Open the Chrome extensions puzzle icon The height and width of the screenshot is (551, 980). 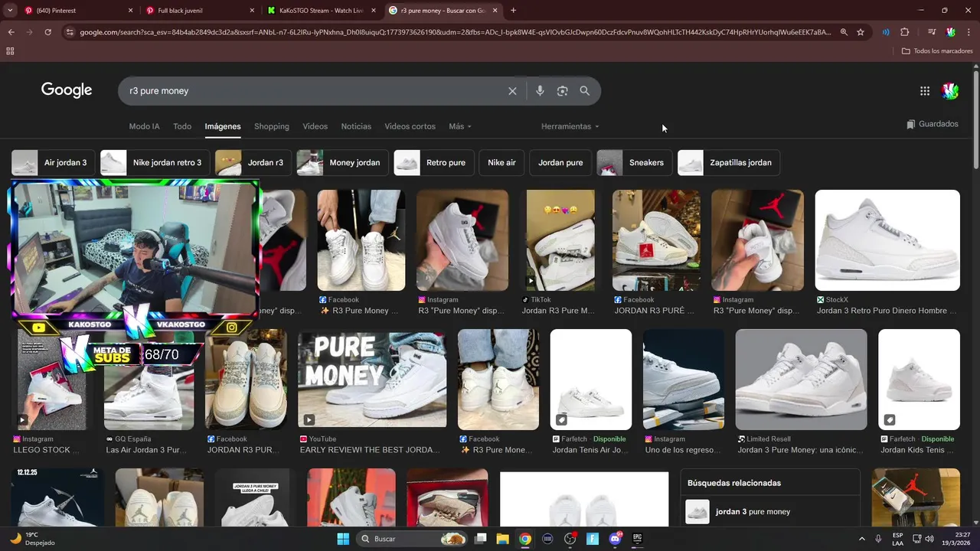coord(905,32)
